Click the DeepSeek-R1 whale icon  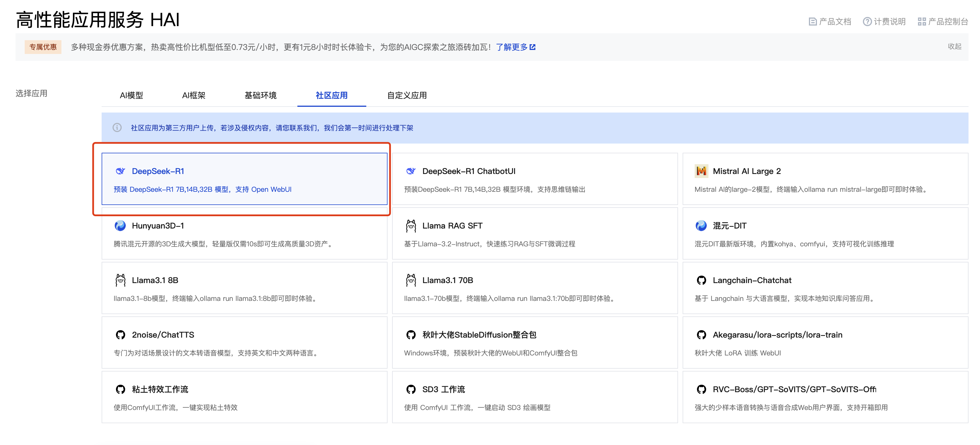[x=120, y=171]
